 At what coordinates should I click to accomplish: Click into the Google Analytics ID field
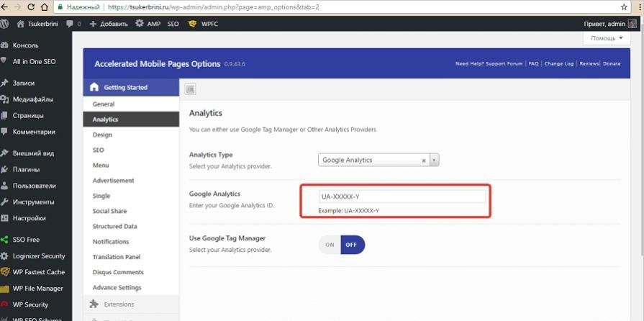pyautogui.click(x=402, y=197)
